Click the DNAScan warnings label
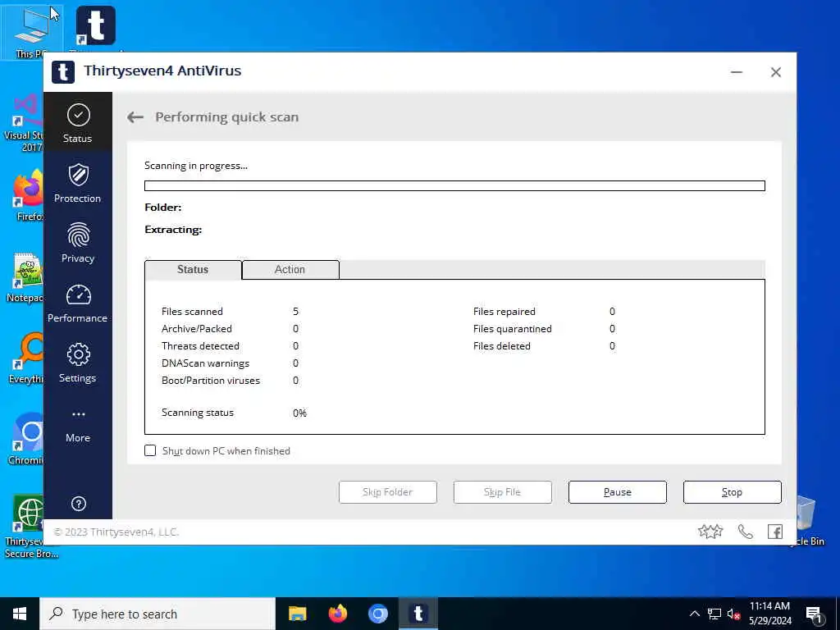Image resolution: width=840 pixels, height=630 pixels. 205,363
